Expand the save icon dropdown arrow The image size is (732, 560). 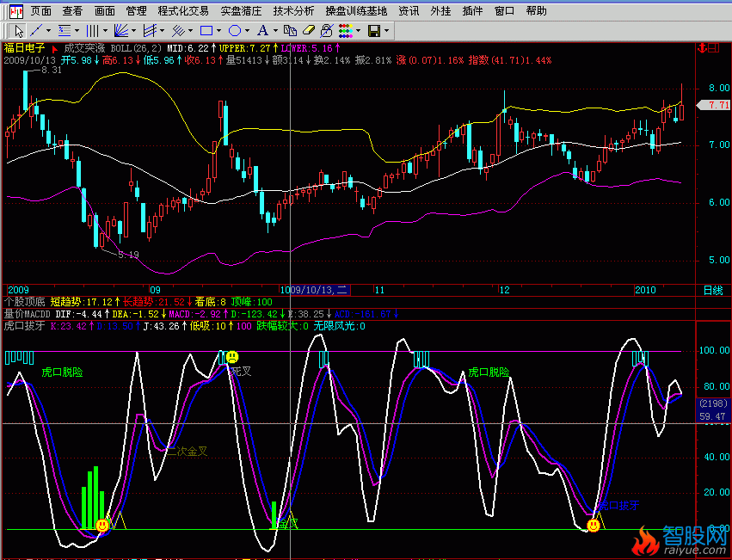coord(386,31)
